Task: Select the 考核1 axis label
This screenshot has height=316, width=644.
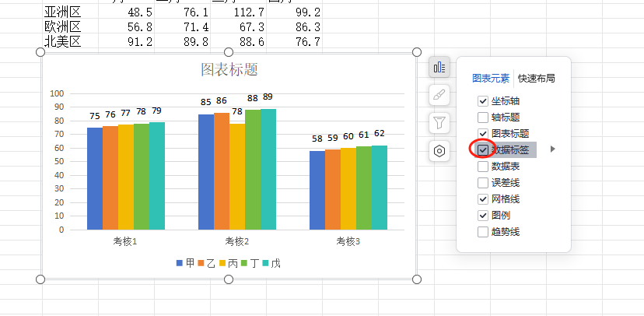Action: (125, 241)
